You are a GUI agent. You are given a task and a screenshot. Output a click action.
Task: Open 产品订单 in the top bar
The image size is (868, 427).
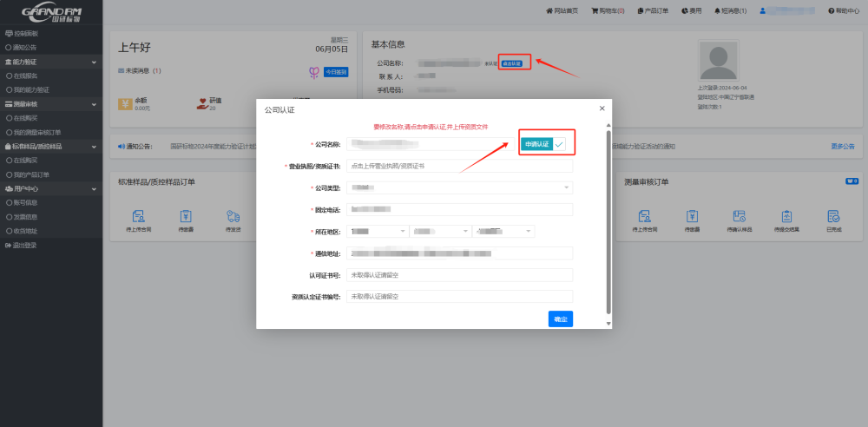tap(653, 10)
